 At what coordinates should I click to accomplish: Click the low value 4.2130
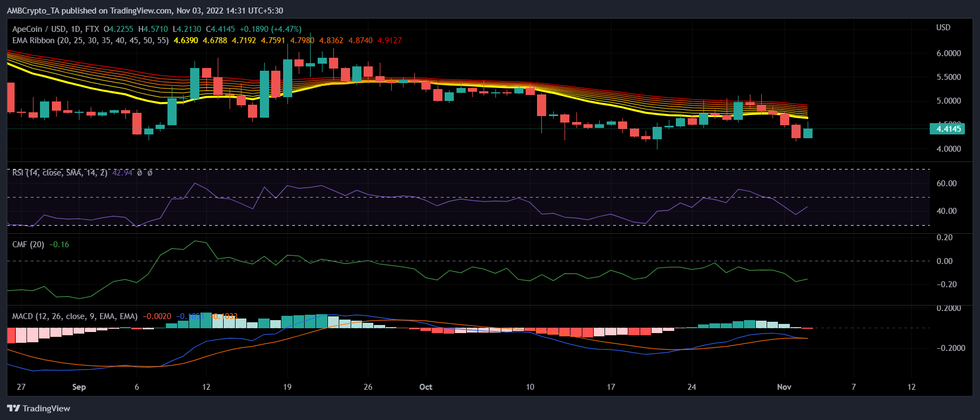(190, 29)
